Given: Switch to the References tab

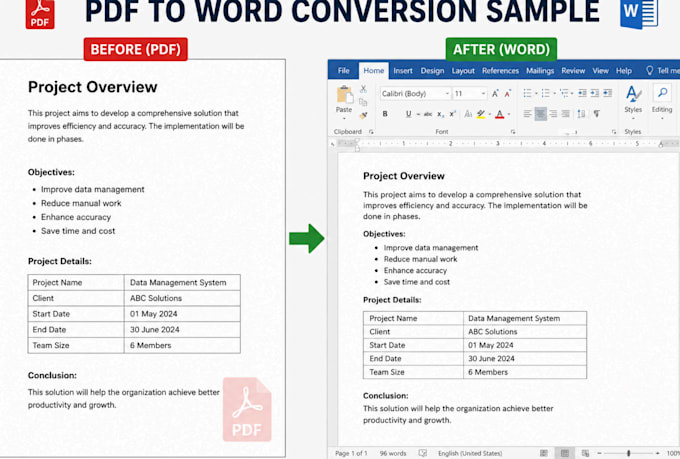Looking at the screenshot, I should click(x=500, y=70).
